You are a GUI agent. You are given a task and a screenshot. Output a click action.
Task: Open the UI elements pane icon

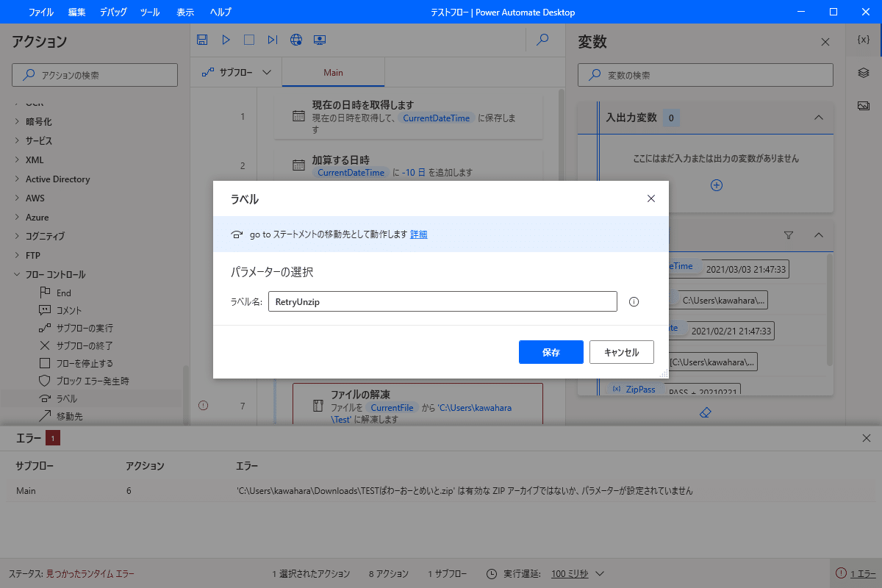pos(863,73)
